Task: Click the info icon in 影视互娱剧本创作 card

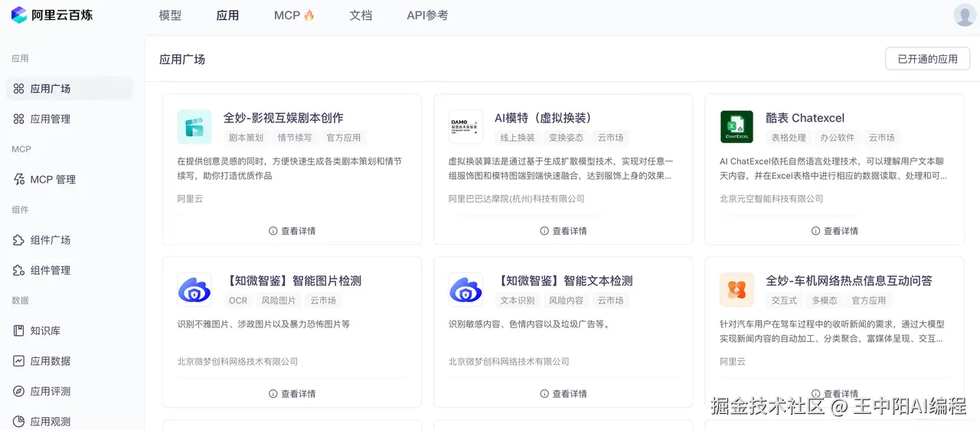Action: click(x=273, y=230)
